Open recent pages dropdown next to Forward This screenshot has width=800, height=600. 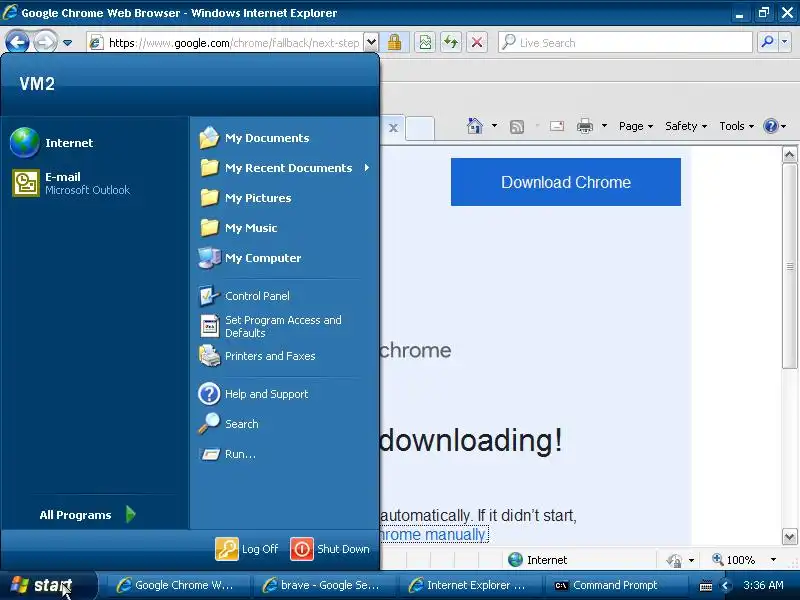click(x=68, y=43)
